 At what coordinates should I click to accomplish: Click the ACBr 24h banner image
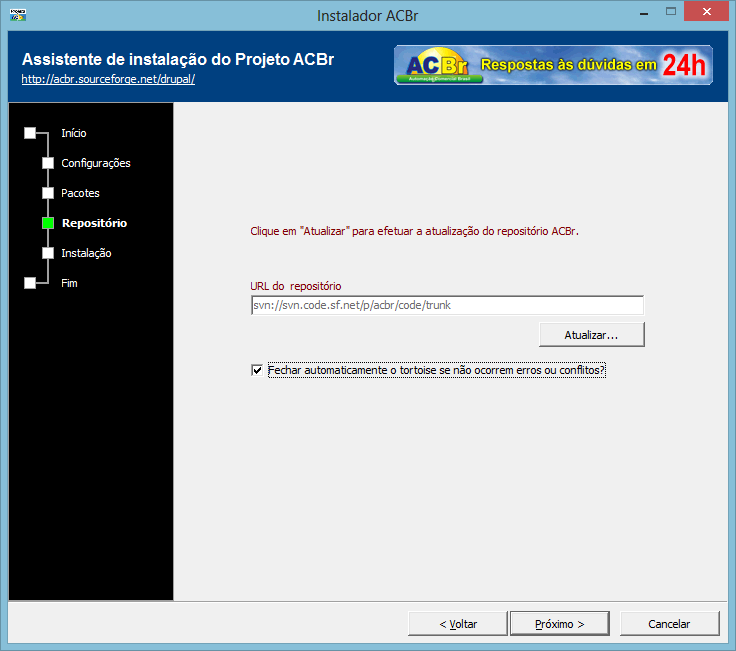tap(553, 65)
